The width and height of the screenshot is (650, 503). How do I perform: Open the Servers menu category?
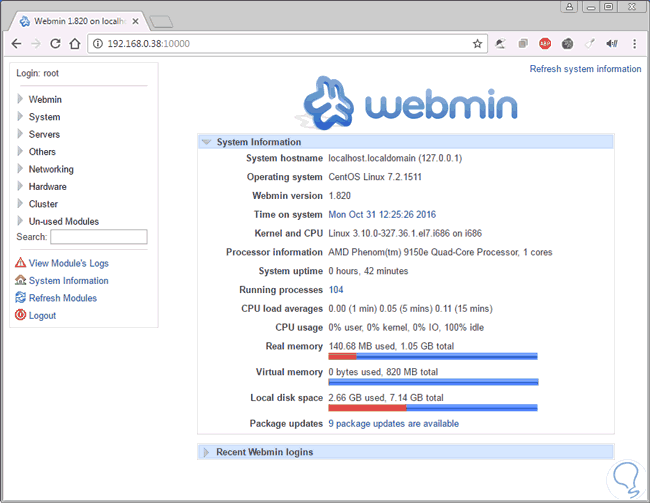(44, 134)
